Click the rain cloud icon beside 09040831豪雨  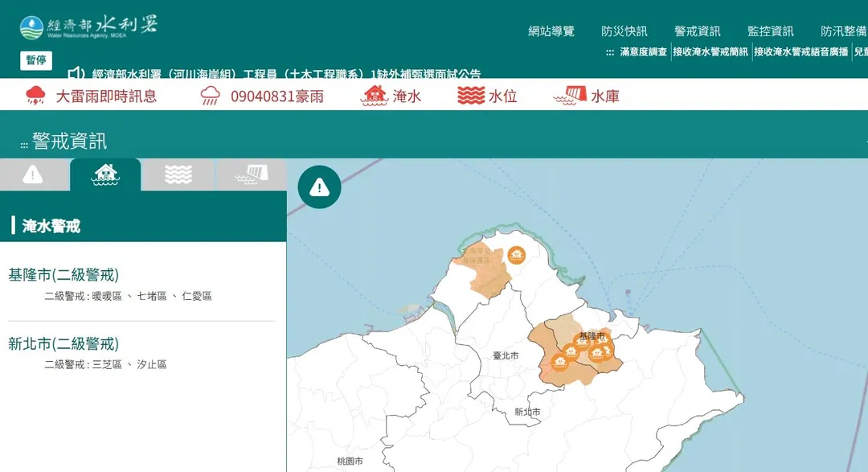tap(211, 96)
